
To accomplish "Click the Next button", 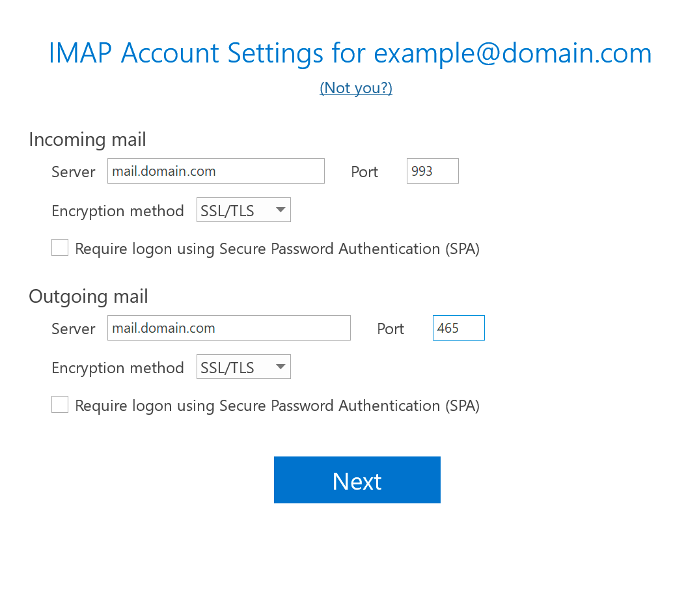I will pyautogui.click(x=357, y=480).
